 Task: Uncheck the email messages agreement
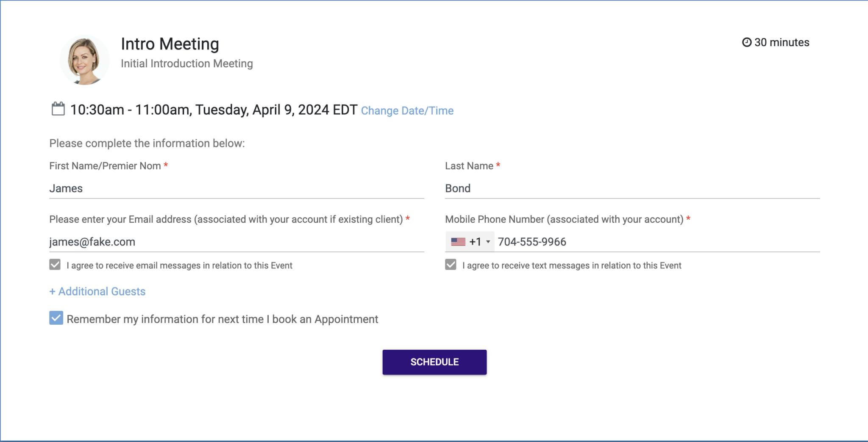(x=54, y=264)
